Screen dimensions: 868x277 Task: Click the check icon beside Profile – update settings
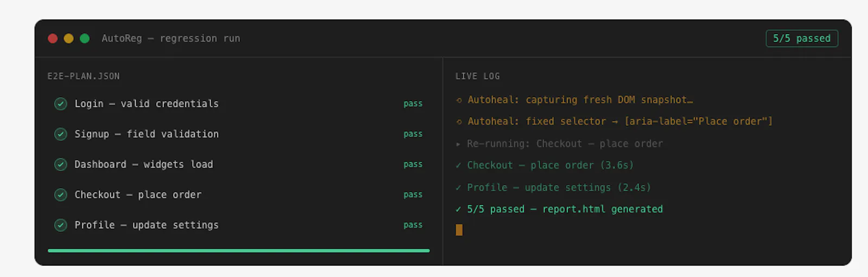[61, 225]
